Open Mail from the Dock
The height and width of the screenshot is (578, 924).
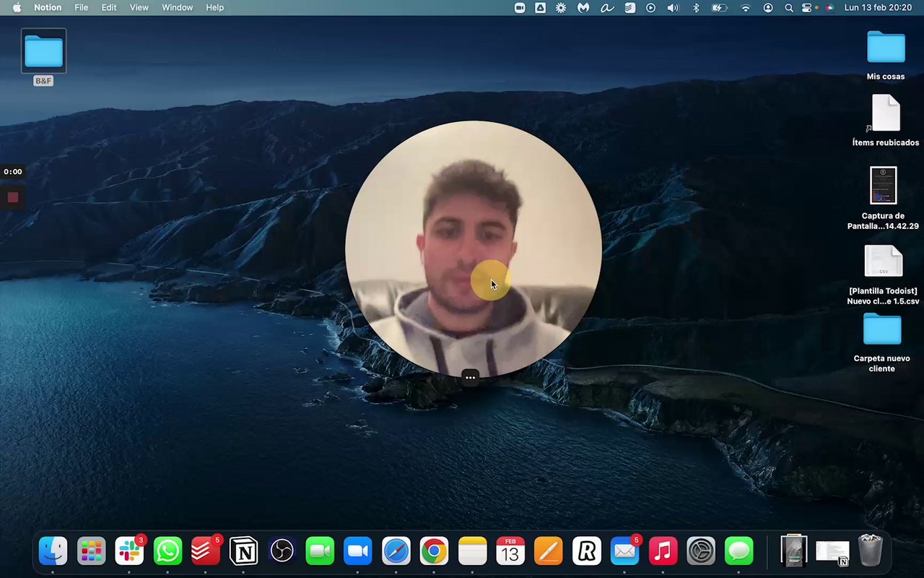(624, 552)
